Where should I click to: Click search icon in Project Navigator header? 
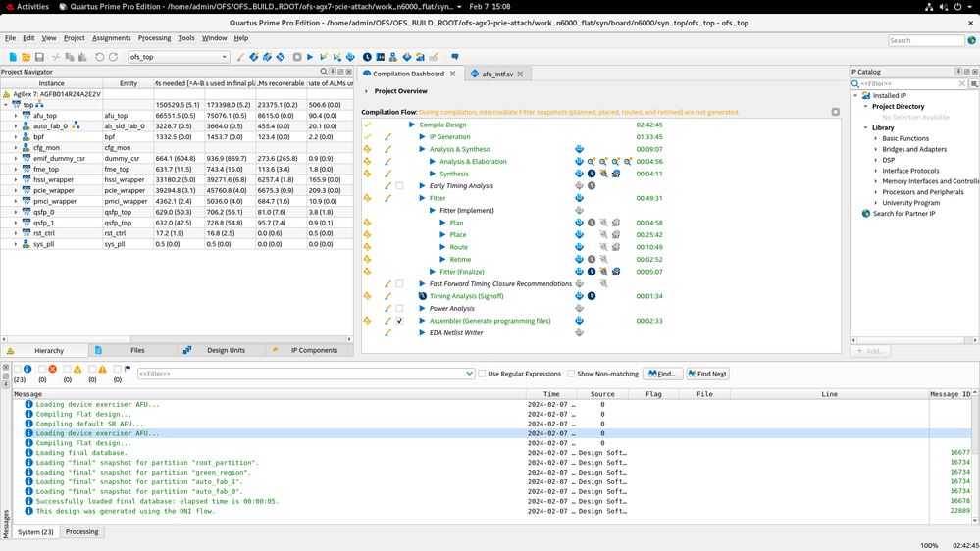tap(324, 72)
